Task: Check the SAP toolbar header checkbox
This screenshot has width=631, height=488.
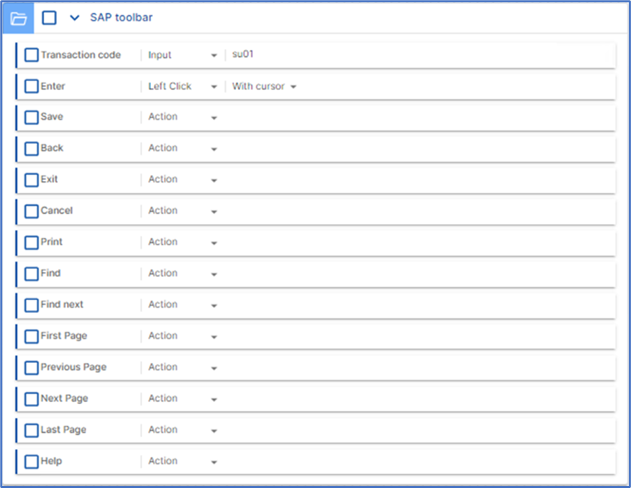Action: pos(49,18)
